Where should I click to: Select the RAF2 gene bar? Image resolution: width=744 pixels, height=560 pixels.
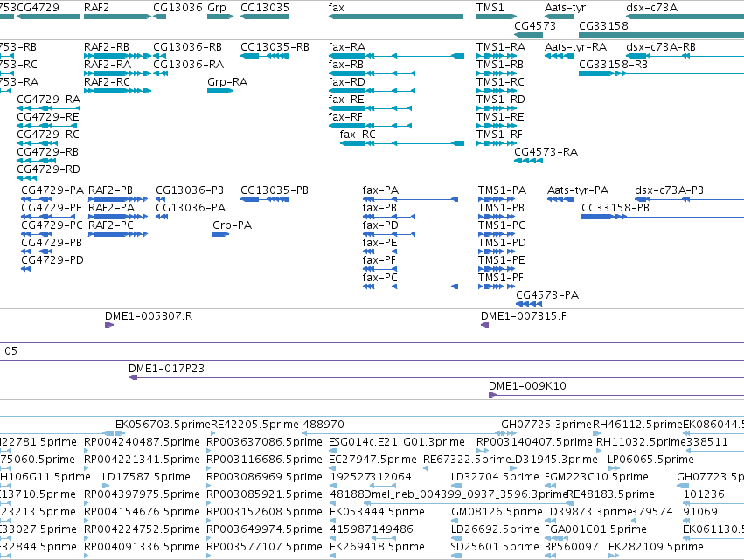(x=117, y=17)
